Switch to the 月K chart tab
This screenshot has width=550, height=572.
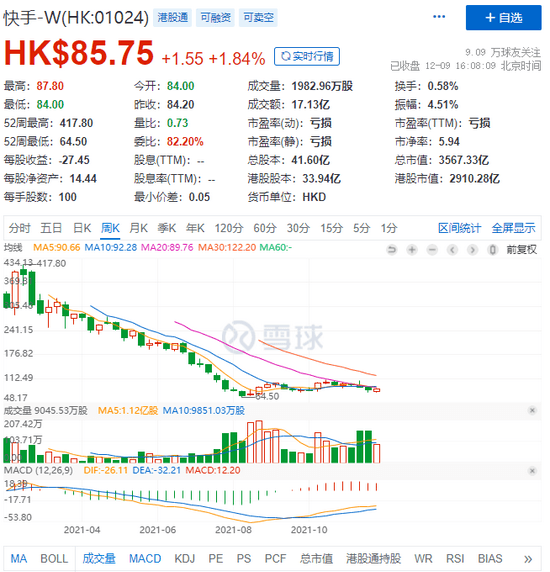(139, 228)
